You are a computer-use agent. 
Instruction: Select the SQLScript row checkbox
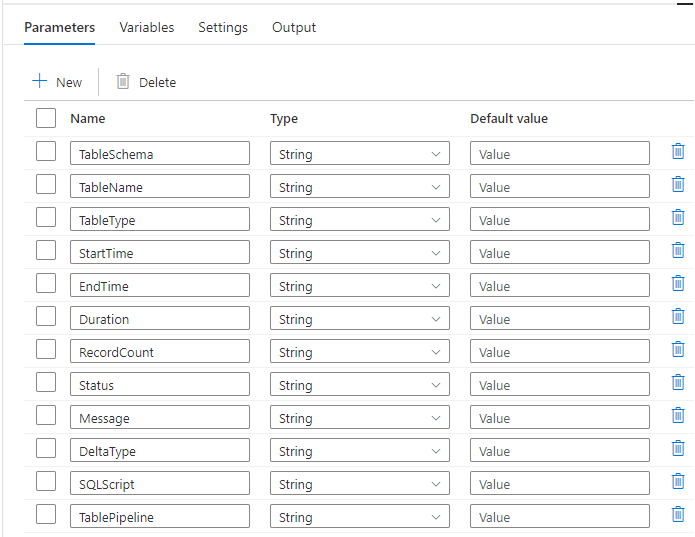(46, 482)
